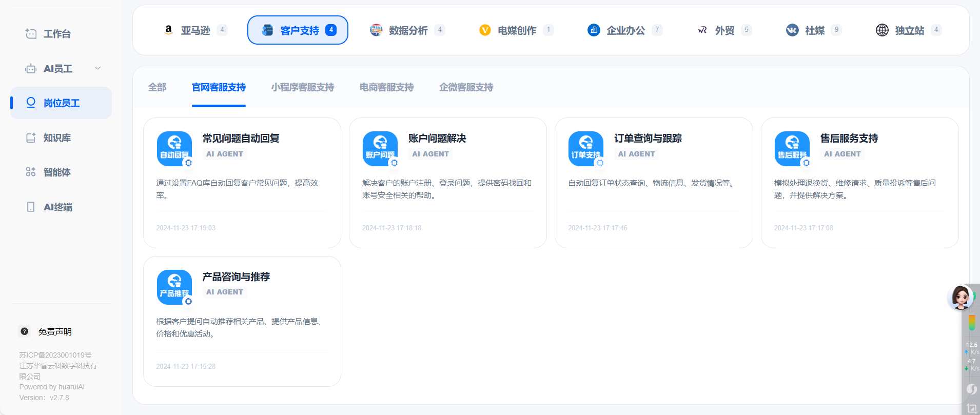This screenshot has height=415, width=980.
Task: Show 全部 customer support agents
Action: [x=157, y=87]
